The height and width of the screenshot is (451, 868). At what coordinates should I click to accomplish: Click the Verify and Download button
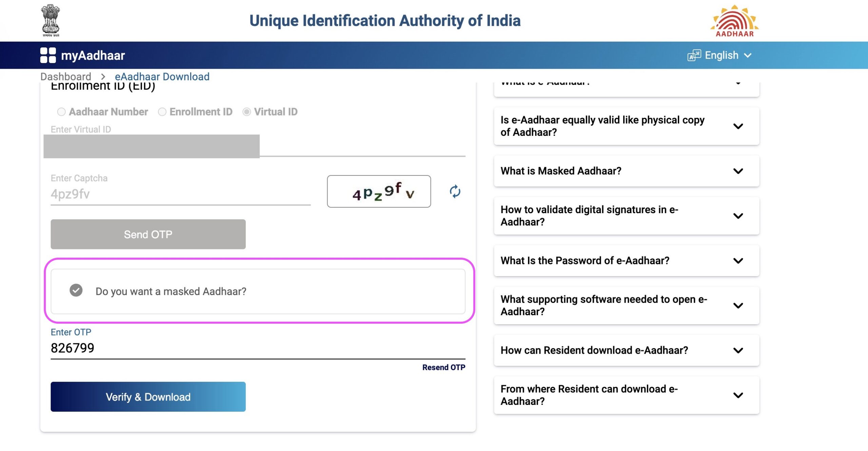147,396
